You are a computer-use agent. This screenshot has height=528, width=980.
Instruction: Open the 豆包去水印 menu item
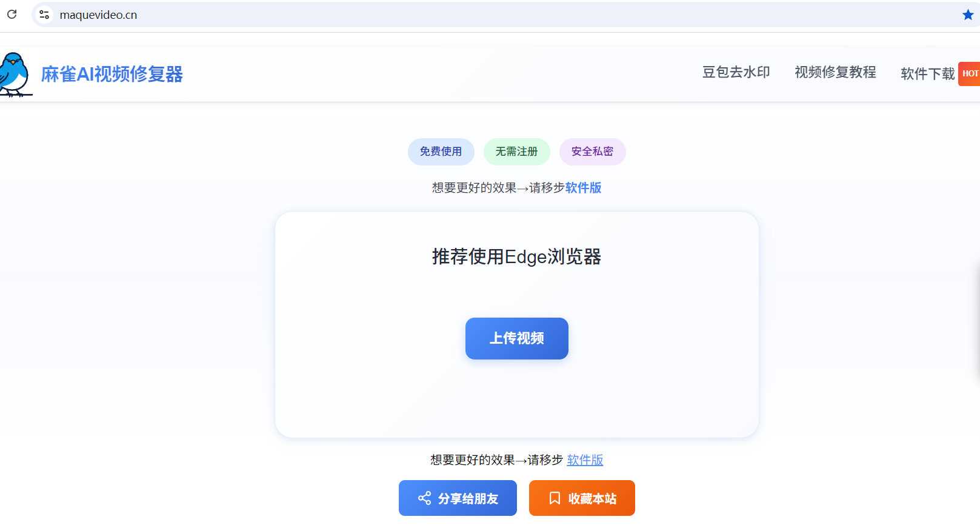pos(736,72)
